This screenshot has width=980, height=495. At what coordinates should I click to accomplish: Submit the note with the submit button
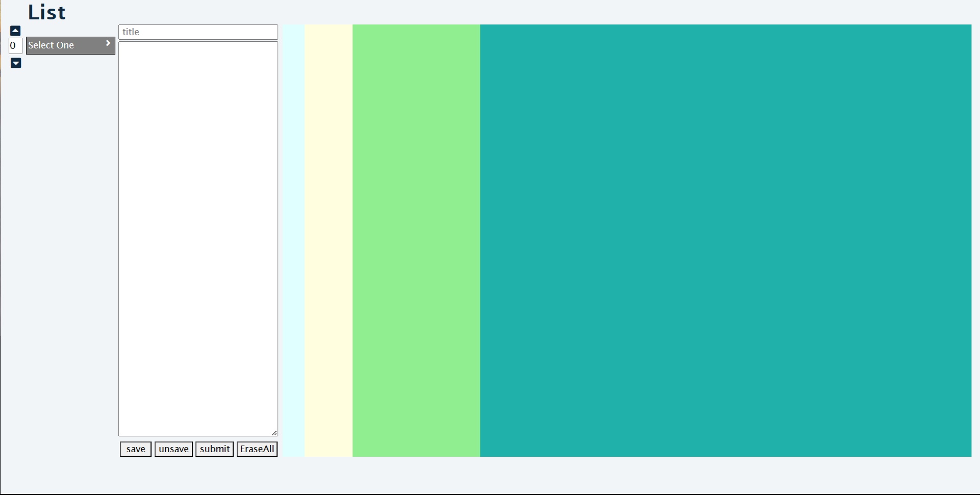(214, 449)
